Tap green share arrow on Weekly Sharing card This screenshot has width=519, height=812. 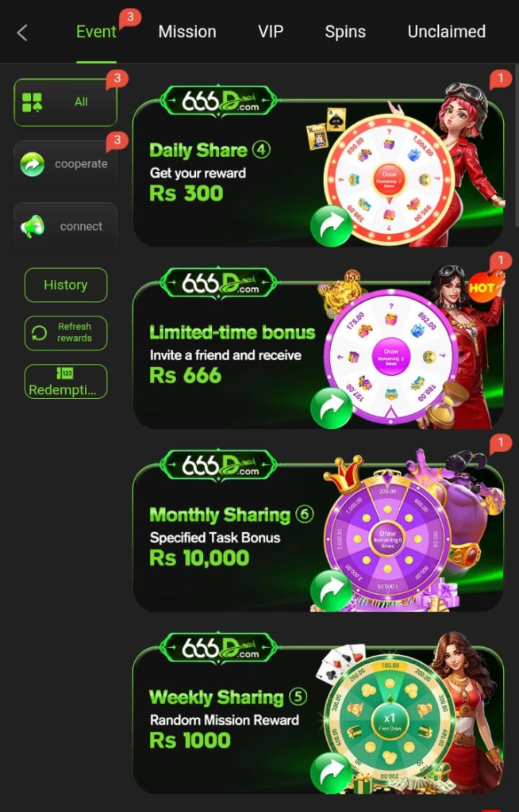click(x=331, y=774)
